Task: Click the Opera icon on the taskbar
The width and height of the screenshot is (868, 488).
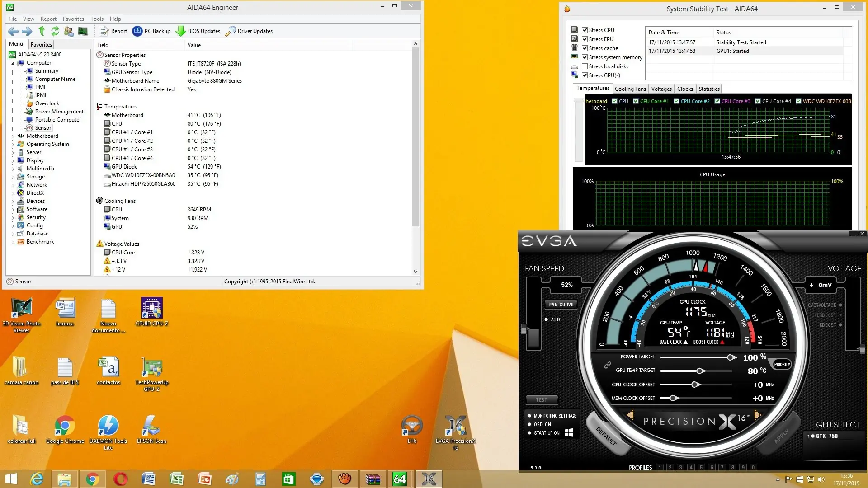Action: (120, 479)
